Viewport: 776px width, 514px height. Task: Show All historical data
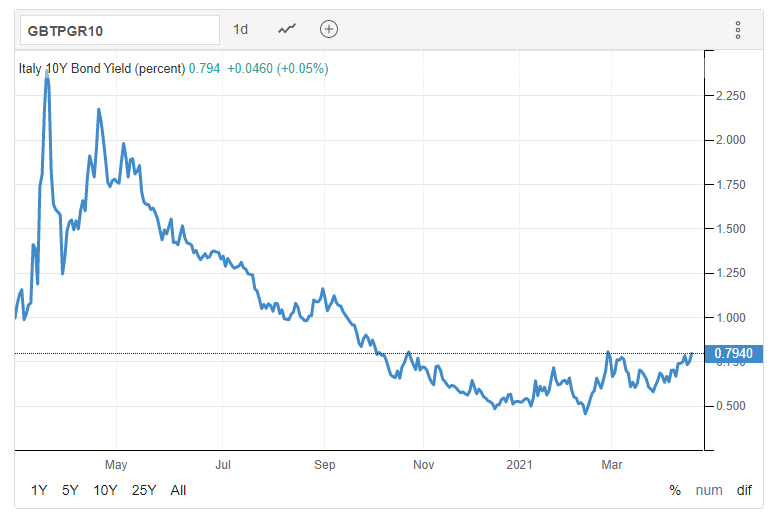178,490
